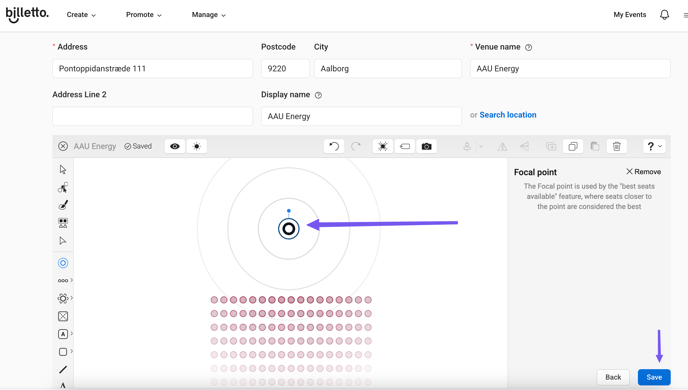Click the undo arrow button
Viewport: 688px width, 390px height.
tap(334, 147)
